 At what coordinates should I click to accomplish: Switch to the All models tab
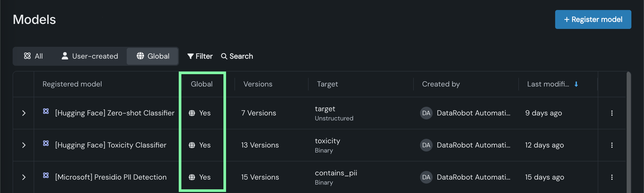33,56
